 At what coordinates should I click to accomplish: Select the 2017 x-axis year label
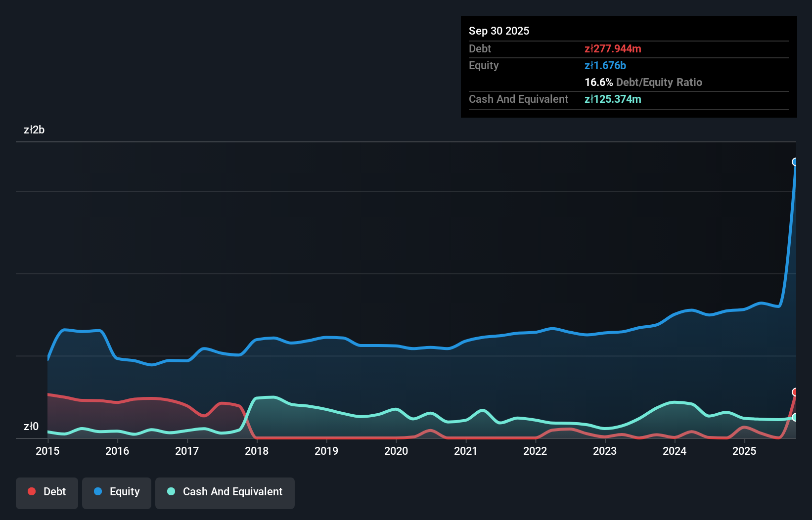click(x=187, y=451)
